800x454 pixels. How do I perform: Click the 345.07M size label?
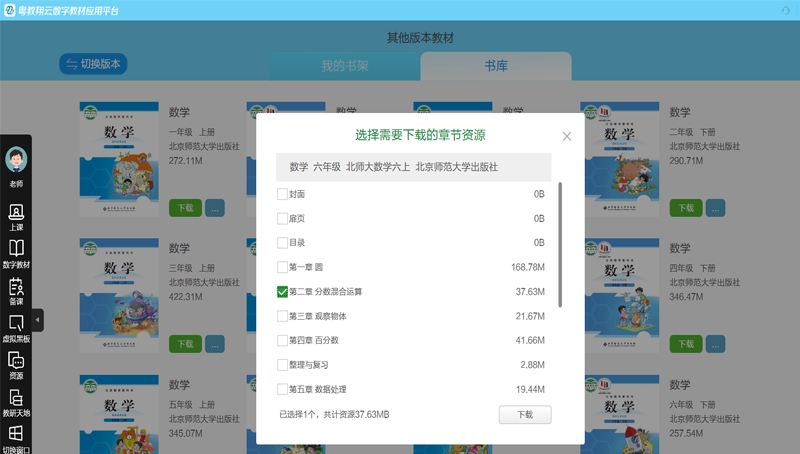pos(186,433)
